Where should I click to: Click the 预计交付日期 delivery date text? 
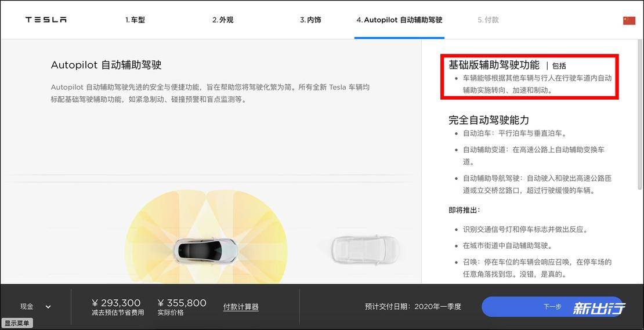pyautogui.click(x=413, y=307)
